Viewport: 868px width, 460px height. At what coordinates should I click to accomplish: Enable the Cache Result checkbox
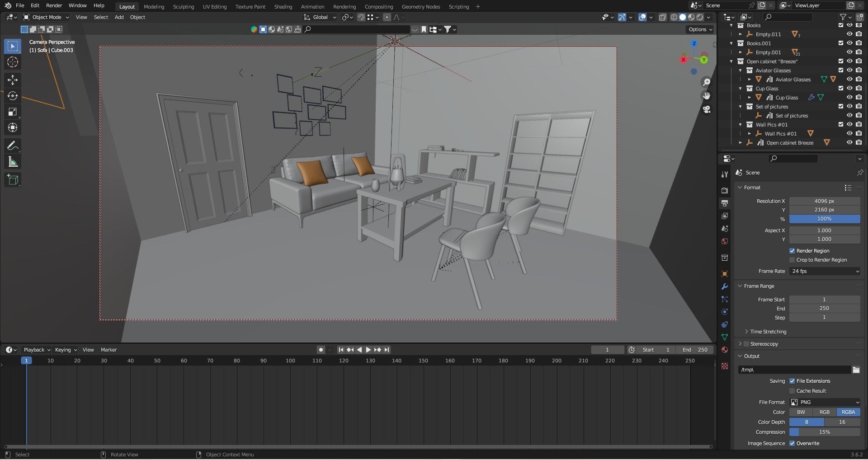[x=792, y=391]
